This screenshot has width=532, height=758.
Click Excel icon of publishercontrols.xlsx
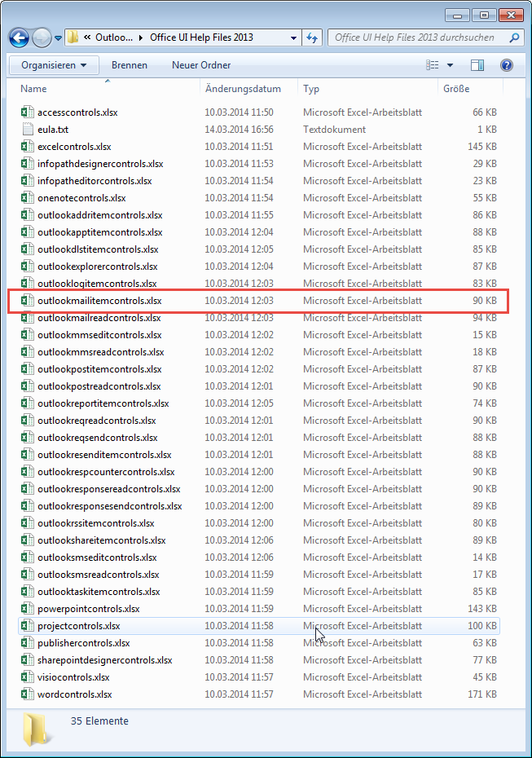point(28,643)
